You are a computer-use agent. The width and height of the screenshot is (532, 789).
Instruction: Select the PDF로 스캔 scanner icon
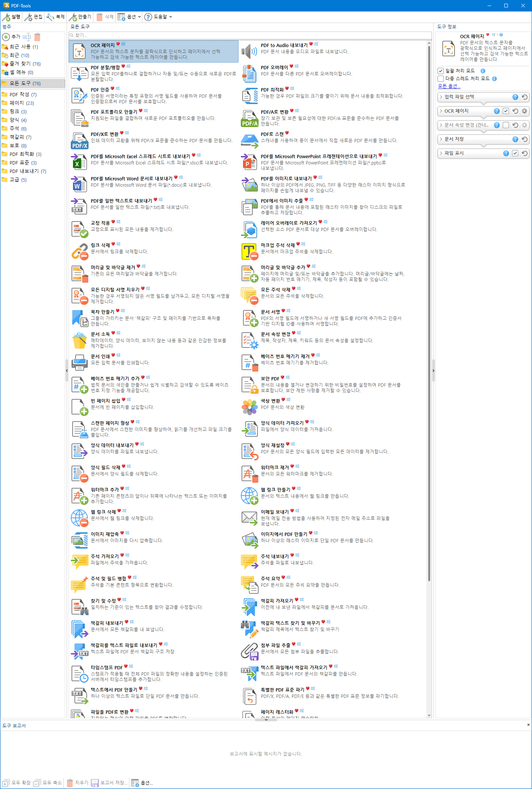(x=249, y=140)
